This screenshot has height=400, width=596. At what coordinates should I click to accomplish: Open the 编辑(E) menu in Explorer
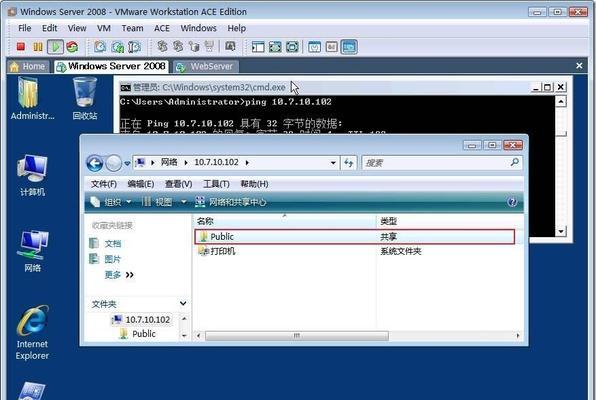pyautogui.click(x=141, y=184)
